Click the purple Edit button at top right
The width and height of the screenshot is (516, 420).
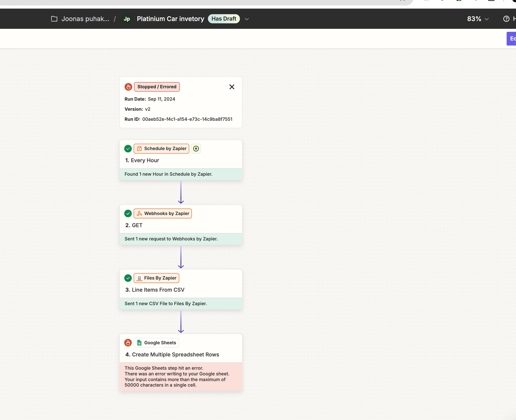[512, 39]
